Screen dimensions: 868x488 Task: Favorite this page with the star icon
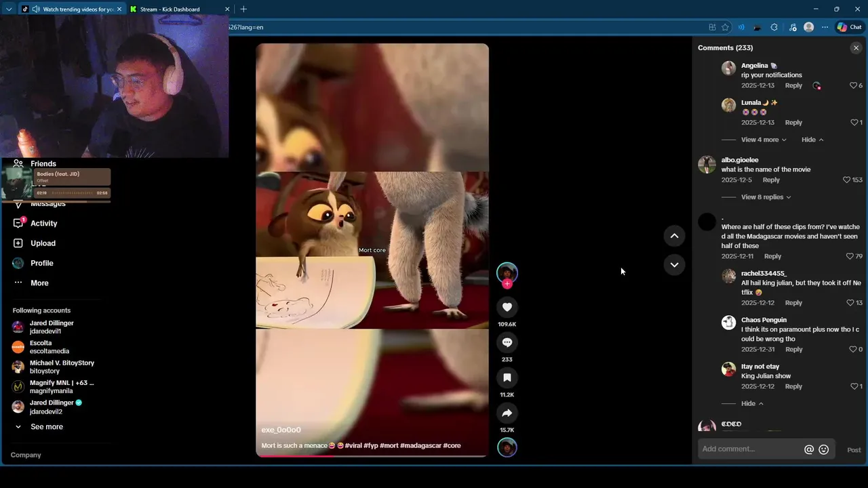[725, 27]
